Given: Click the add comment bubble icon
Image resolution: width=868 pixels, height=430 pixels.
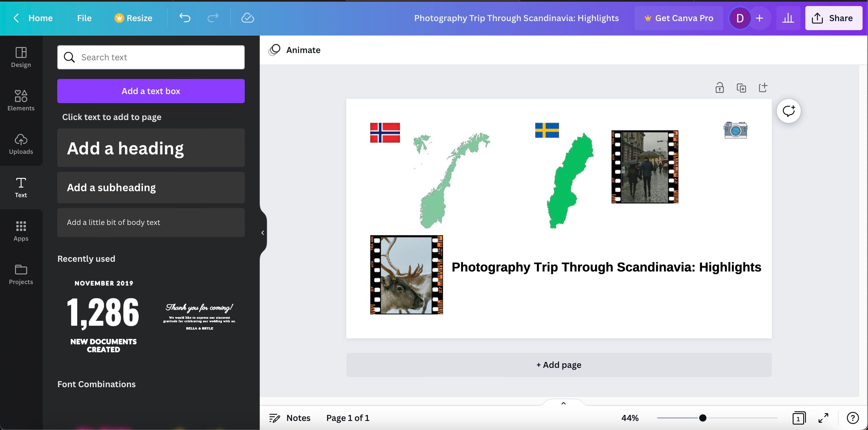Looking at the screenshot, I should 788,111.
